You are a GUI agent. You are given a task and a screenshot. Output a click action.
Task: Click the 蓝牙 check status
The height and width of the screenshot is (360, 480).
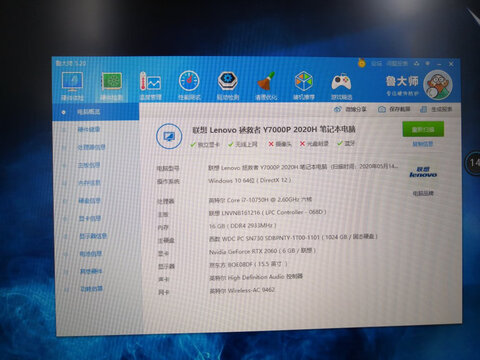[346, 143]
